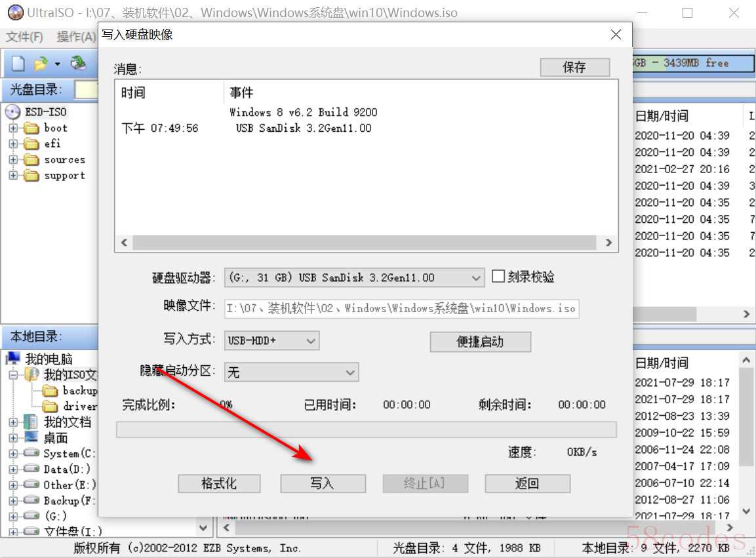The height and width of the screenshot is (558, 756).
Task: Click the 写入 button
Action: pos(323,483)
